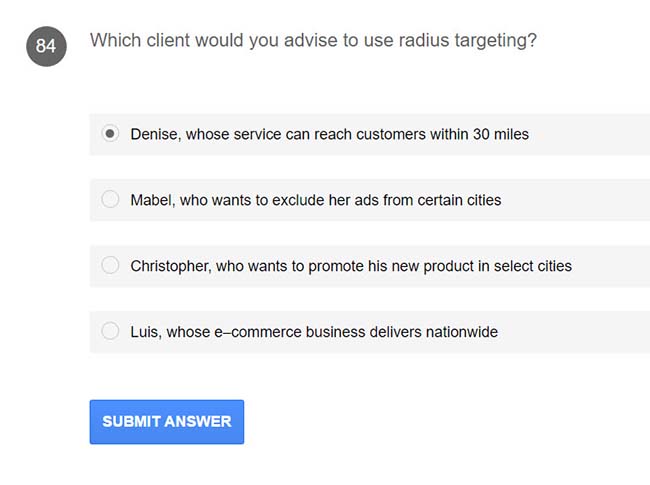Click the answer text about excluding ads
The width and height of the screenshot is (650, 485).
click(x=316, y=200)
